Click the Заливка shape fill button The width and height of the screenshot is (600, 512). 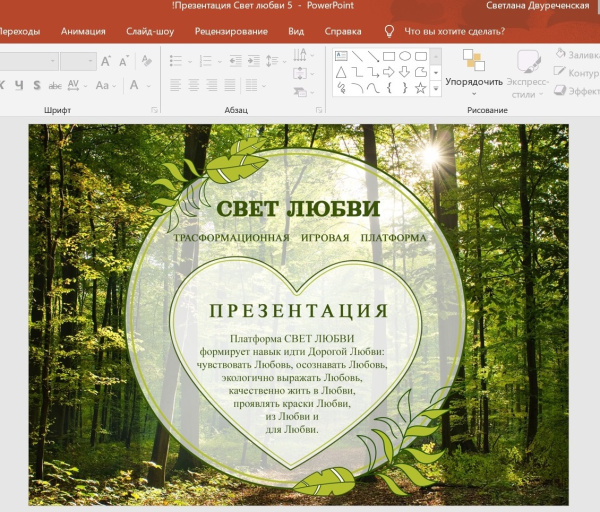tap(575, 56)
